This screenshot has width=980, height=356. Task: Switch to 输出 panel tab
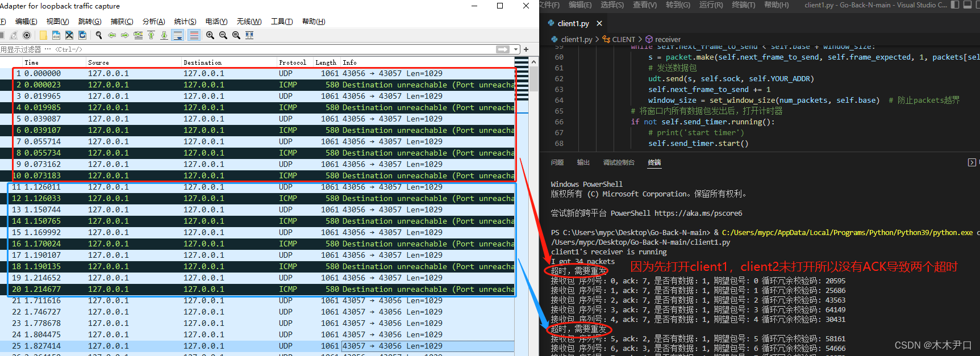tap(583, 162)
